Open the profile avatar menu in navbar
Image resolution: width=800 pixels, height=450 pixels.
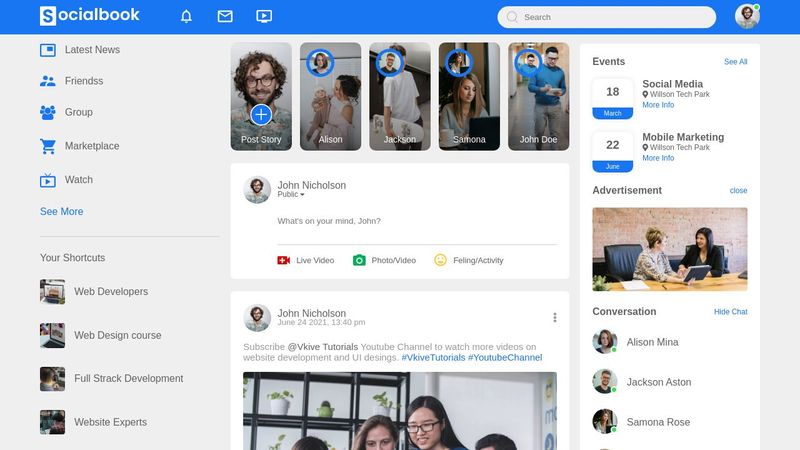pos(746,16)
